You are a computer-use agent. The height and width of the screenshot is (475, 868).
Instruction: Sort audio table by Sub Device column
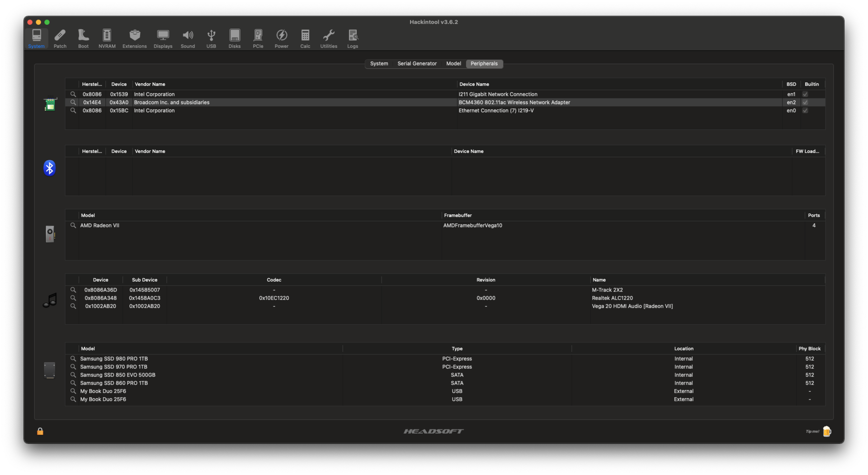[x=145, y=280]
